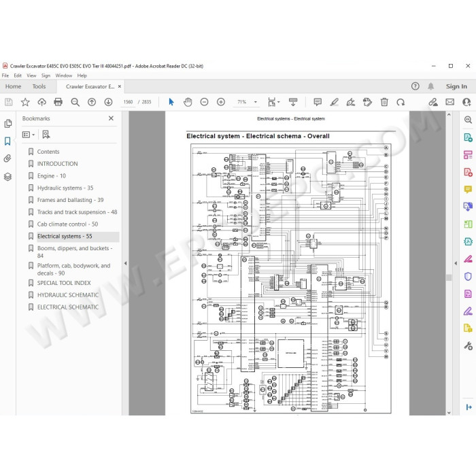Open the Sign menu
The width and height of the screenshot is (476, 476).
(x=46, y=75)
